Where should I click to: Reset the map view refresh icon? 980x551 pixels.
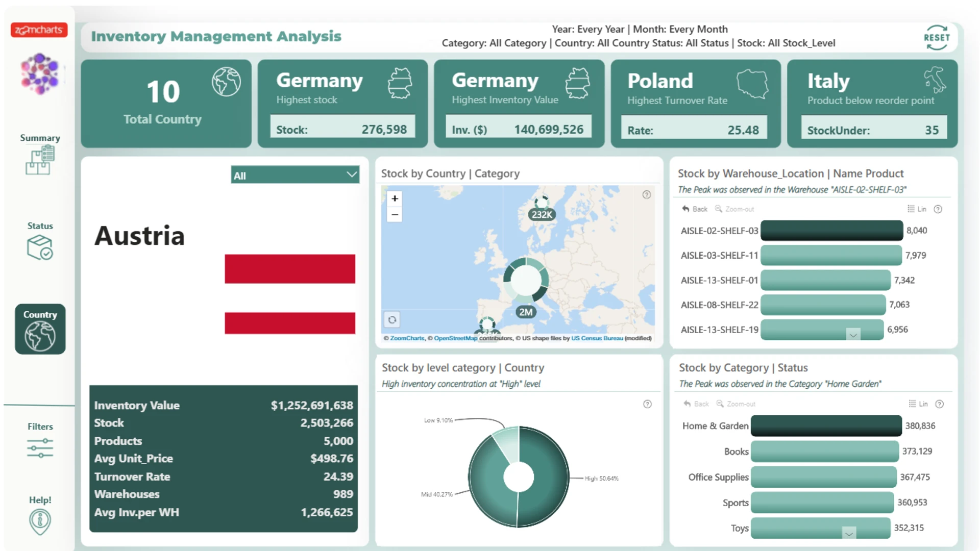tap(392, 320)
